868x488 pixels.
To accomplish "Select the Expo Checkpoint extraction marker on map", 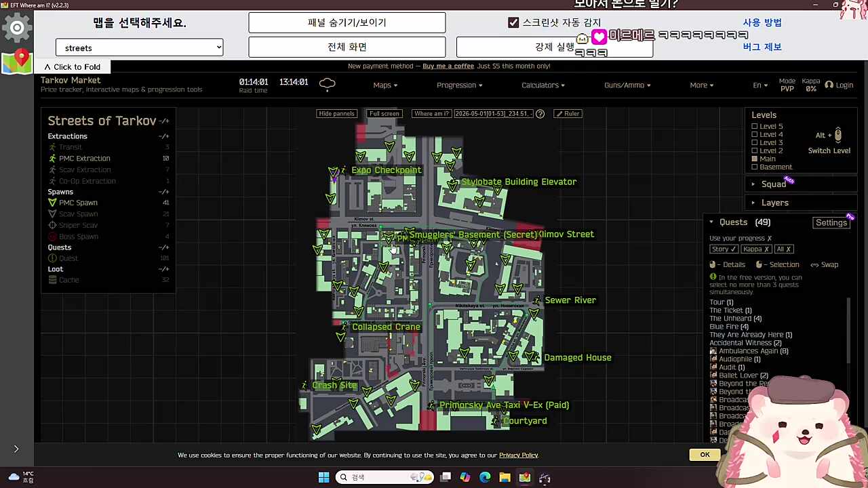I will (343, 170).
